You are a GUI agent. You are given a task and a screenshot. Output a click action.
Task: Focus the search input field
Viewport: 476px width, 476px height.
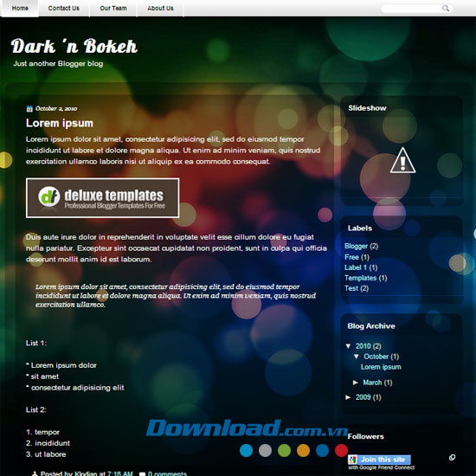[411, 9]
